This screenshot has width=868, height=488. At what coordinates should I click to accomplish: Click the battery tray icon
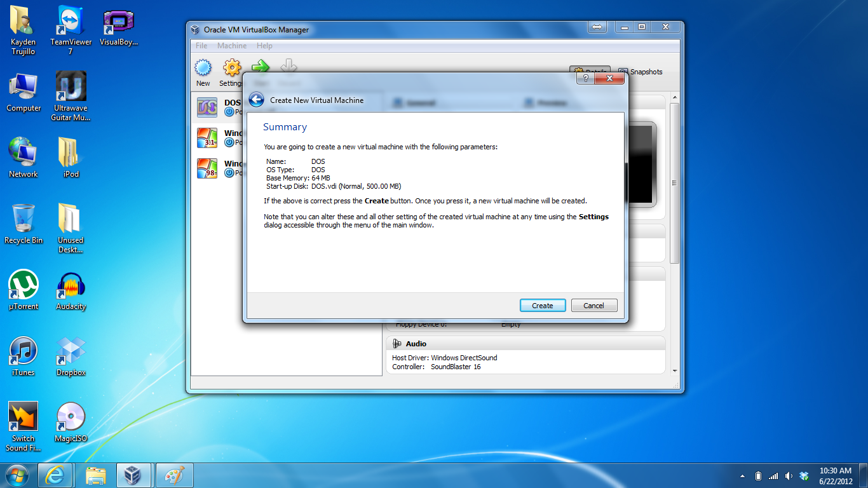[x=758, y=476]
